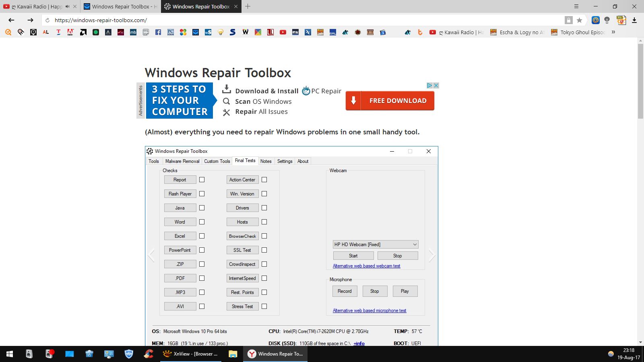Image resolution: width=644 pixels, height=362 pixels.
Task: Go back using the browser back arrow
Action: click(11, 20)
